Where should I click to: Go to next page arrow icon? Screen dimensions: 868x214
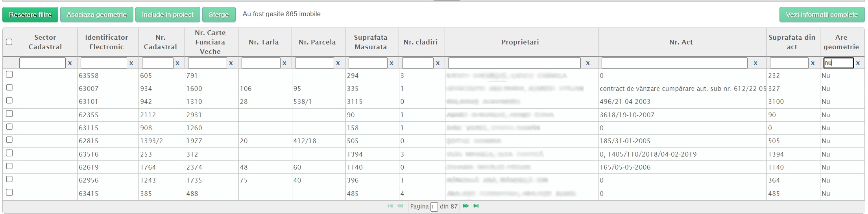point(465,206)
